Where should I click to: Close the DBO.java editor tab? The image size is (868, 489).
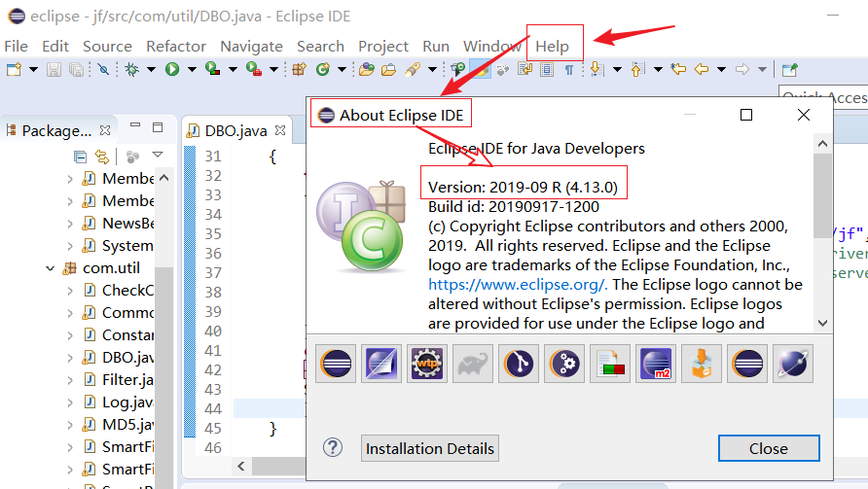point(280,130)
